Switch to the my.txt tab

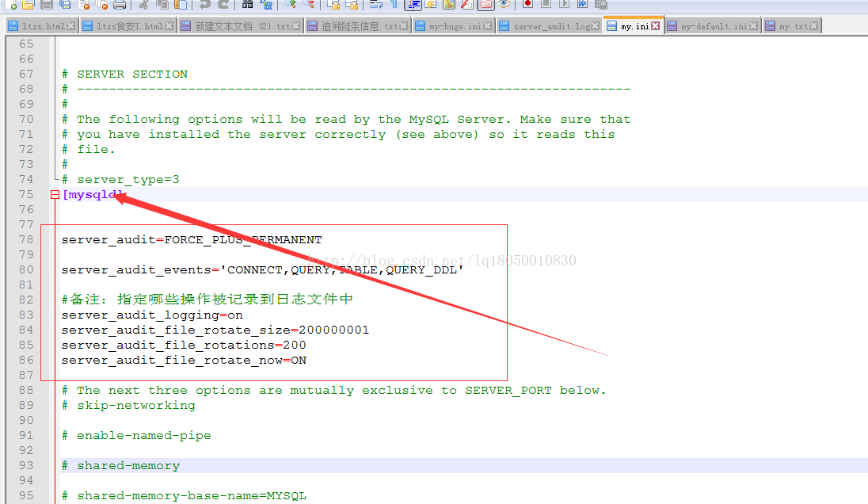[792, 26]
